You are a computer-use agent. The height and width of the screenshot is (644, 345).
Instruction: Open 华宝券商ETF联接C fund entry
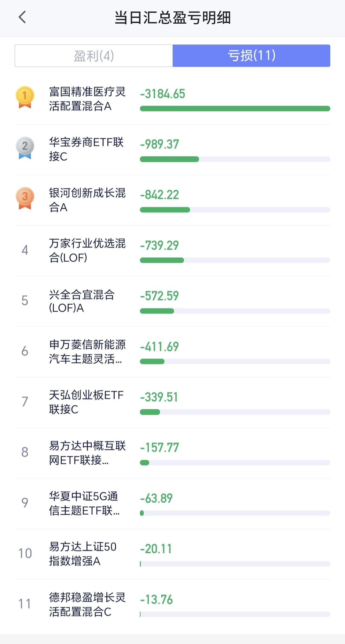(172, 149)
